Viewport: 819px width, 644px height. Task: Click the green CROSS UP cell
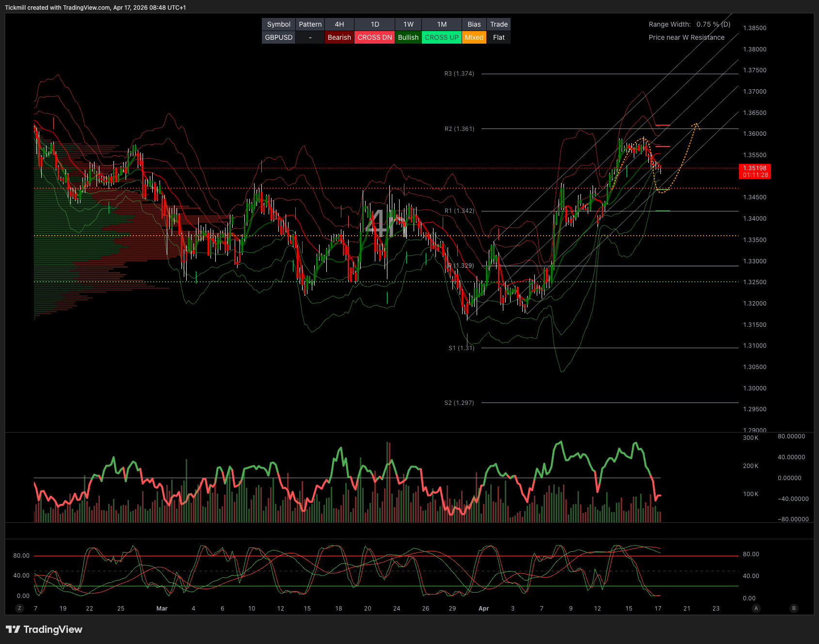pos(441,37)
